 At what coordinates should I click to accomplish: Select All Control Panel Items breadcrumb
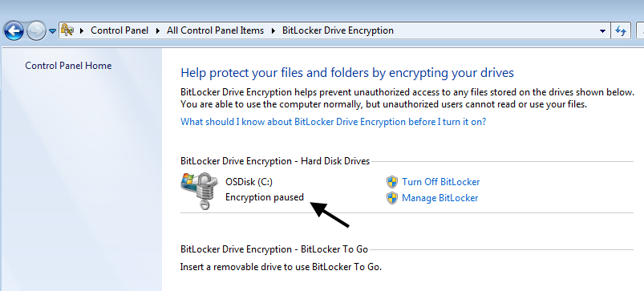pyautogui.click(x=215, y=30)
